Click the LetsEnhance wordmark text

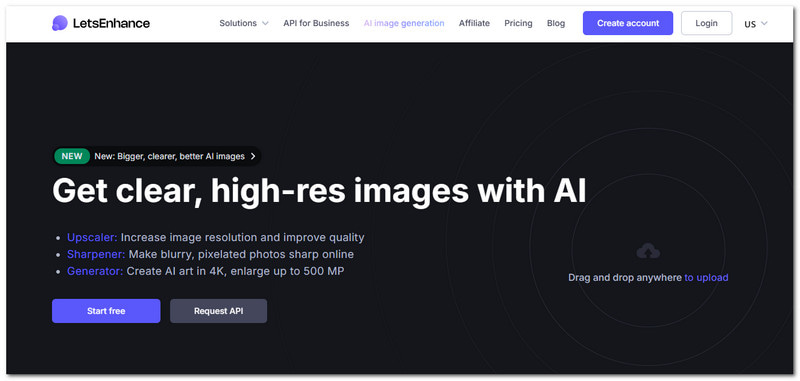(x=111, y=23)
